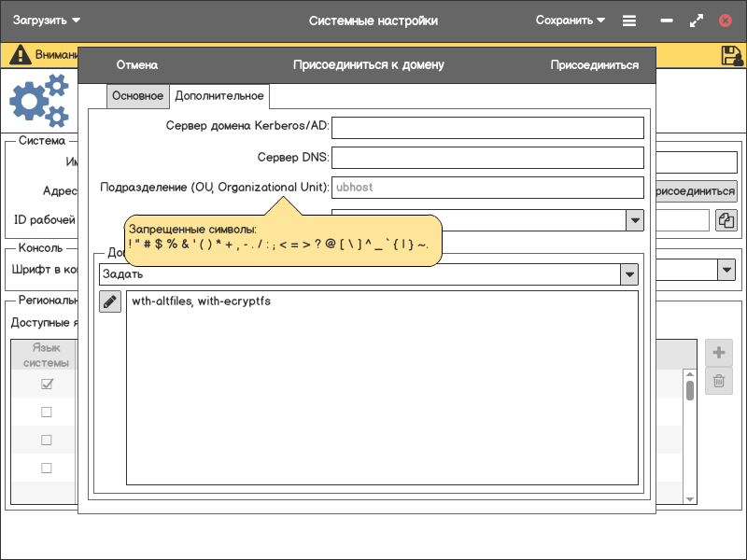This screenshot has width=747, height=560.
Task: Open the Сохранить dropdown menu
Action: tap(571, 21)
